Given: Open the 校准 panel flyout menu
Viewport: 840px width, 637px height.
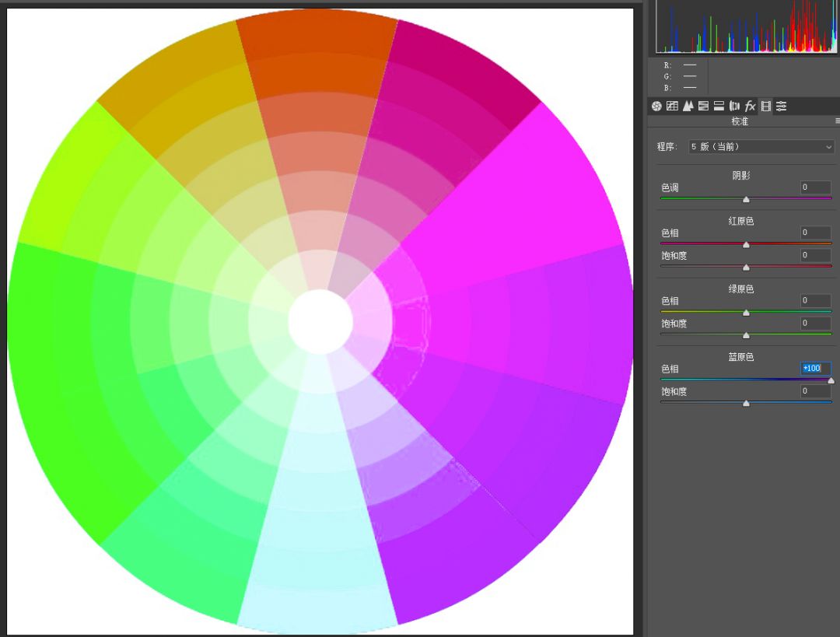Looking at the screenshot, I should point(838,121).
